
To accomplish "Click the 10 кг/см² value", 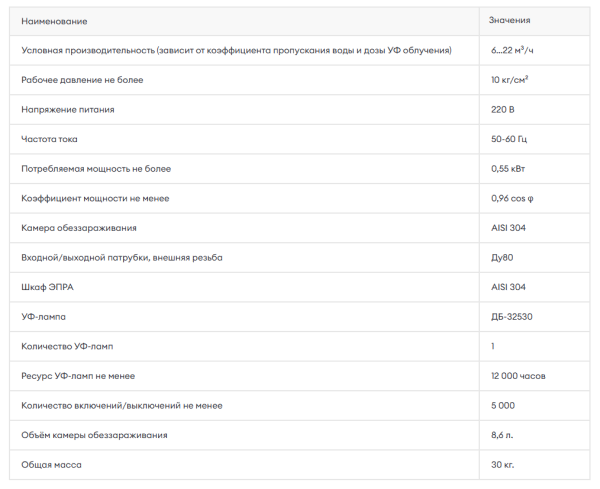I will click(509, 80).
